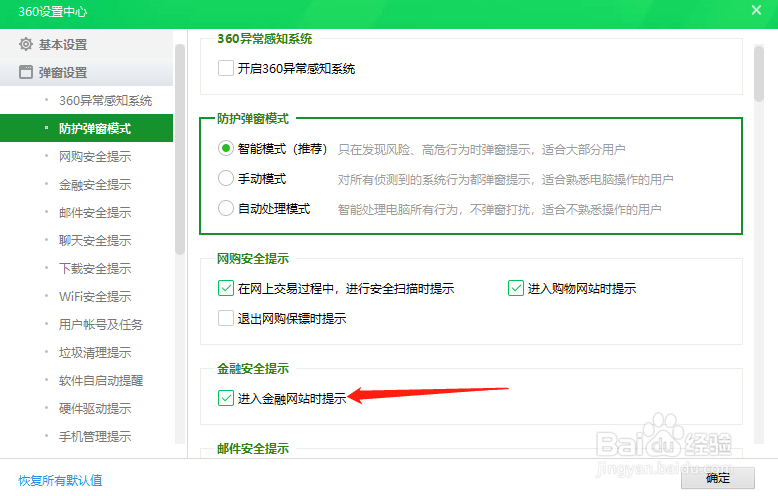Select 手动模式 radio button
This screenshot has width=778, height=496.
coord(226,178)
